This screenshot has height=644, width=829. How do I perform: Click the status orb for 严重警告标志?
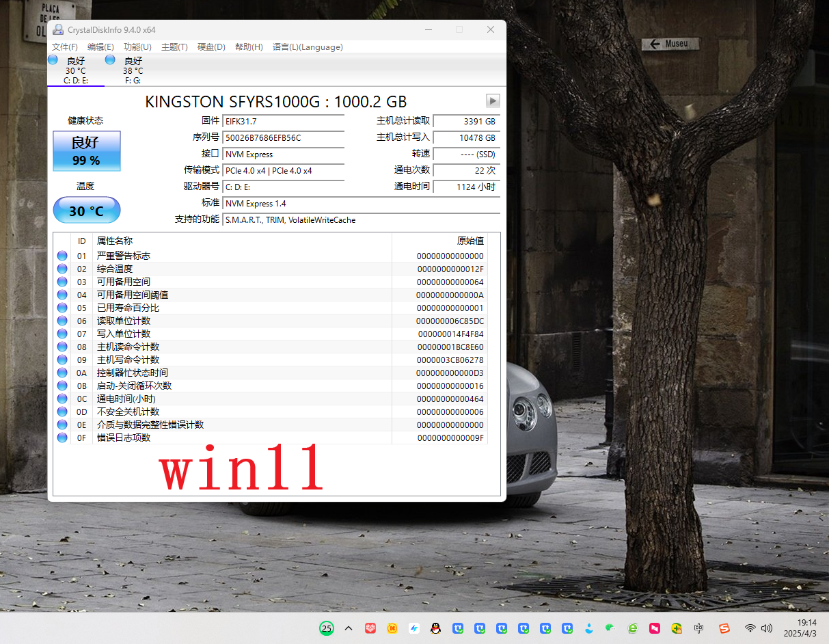coord(62,256)
